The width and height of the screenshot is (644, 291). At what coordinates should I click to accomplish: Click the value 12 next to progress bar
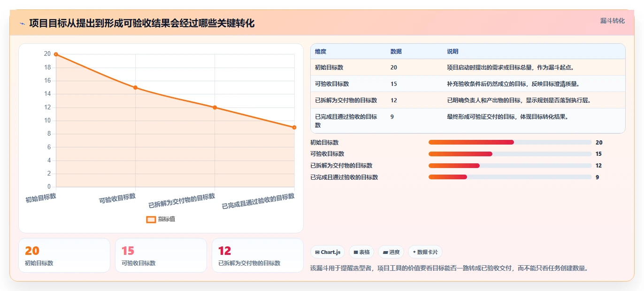click(599, 166)
